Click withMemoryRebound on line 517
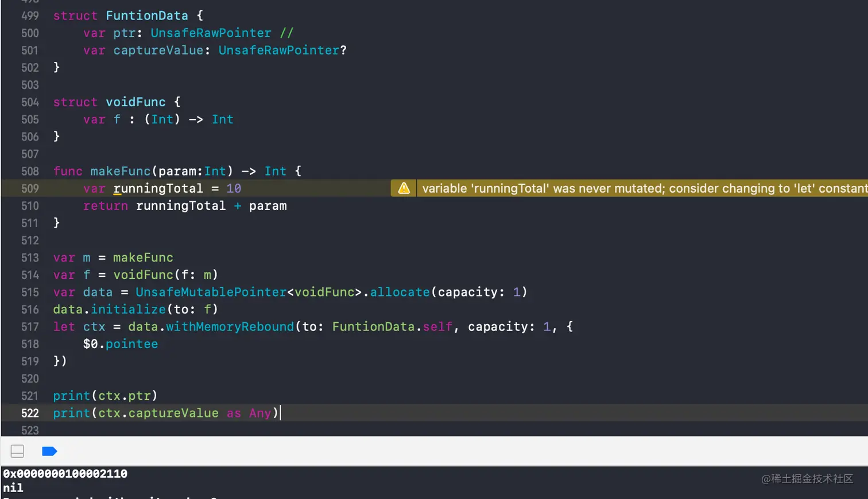868x499 pixels. 230,326
